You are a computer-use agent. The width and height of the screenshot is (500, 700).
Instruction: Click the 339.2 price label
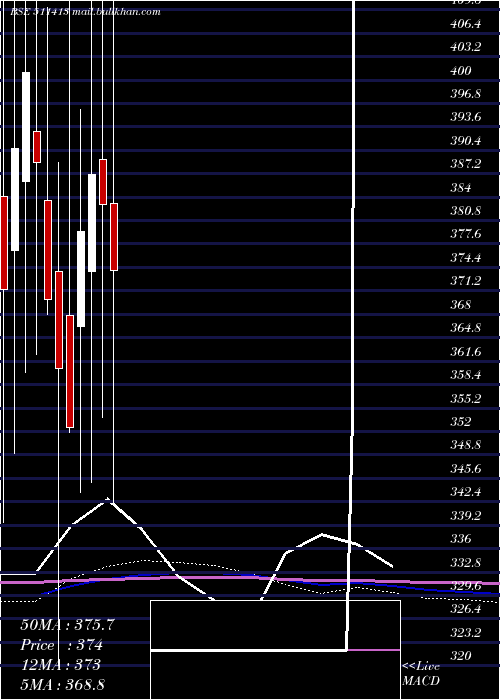[466, 515]
